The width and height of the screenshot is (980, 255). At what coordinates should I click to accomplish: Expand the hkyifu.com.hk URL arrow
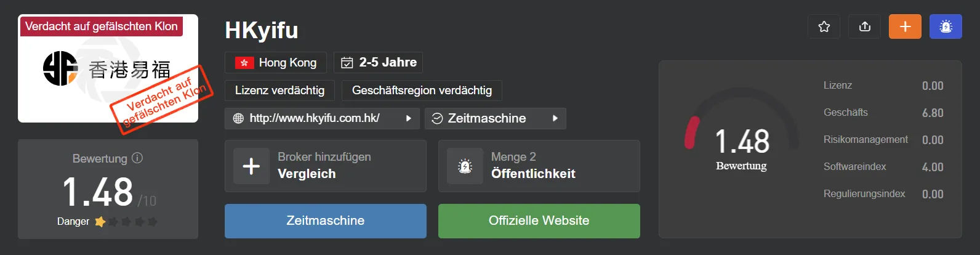[x=408, y=118]
